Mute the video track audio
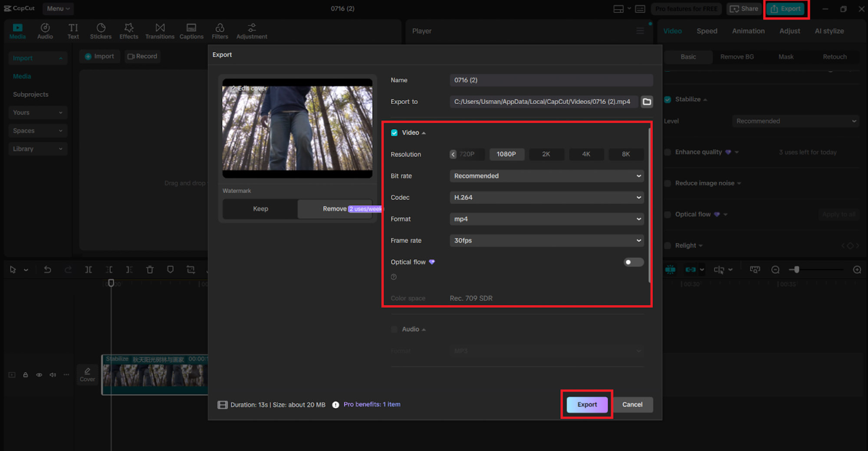 point(53,375)
